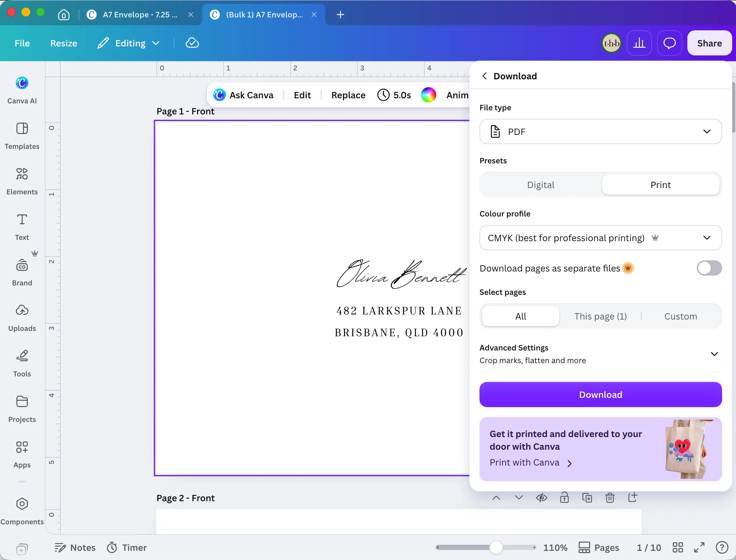Viewport: 736px width, 560px height.
Task: Click the comments speech bubble icon
Action: click(x=669, y=43)
